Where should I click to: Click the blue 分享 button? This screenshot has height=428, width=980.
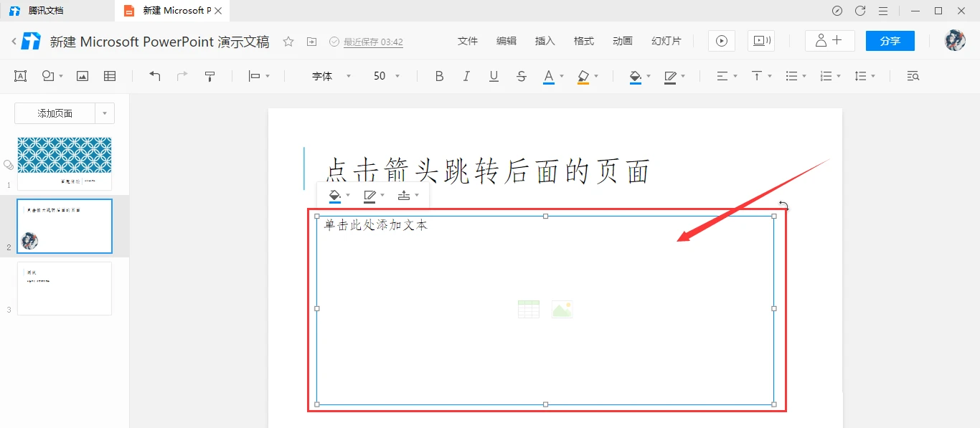click(890, 41)
